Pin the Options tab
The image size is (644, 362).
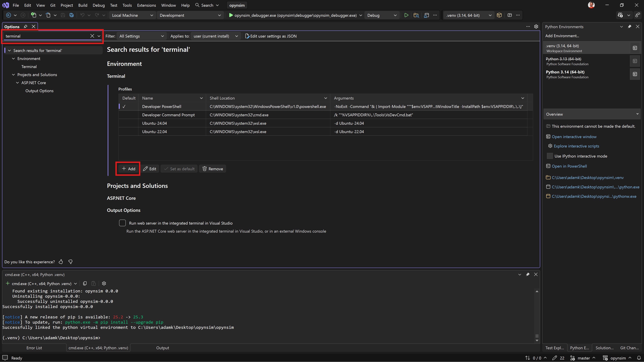pyautogui.click(x=25, y=26)
